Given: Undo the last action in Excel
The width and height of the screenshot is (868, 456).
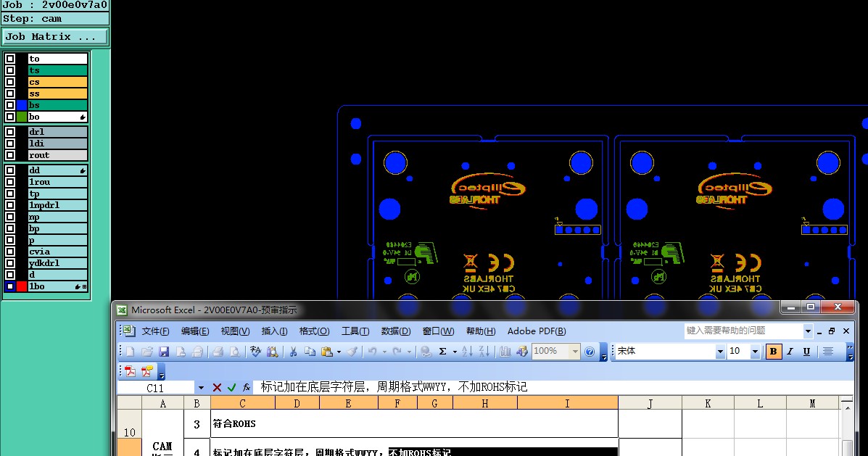Looking at the screenshot, I should pos(373,352).
